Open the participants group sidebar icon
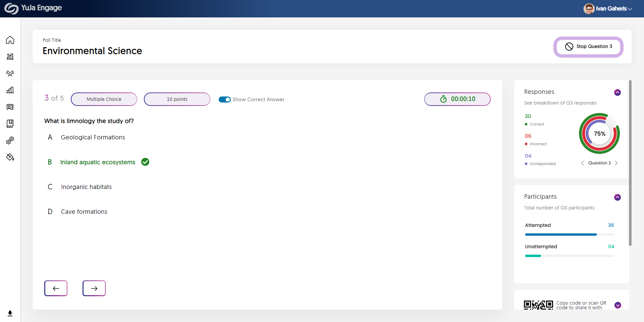Viewport: 644px width, 322px height. pos(10,73)
